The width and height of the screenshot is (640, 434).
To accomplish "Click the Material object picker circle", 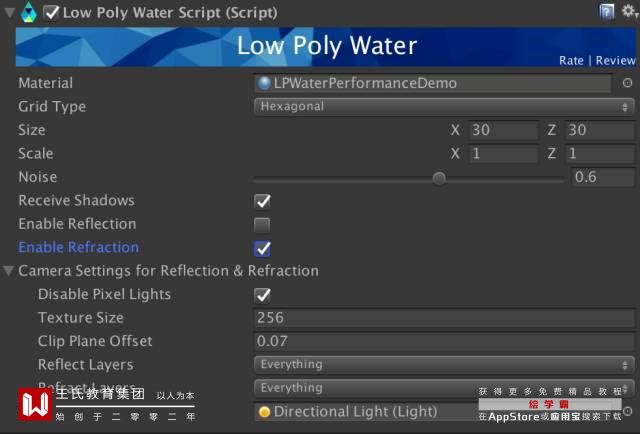I will coord(627,84).
